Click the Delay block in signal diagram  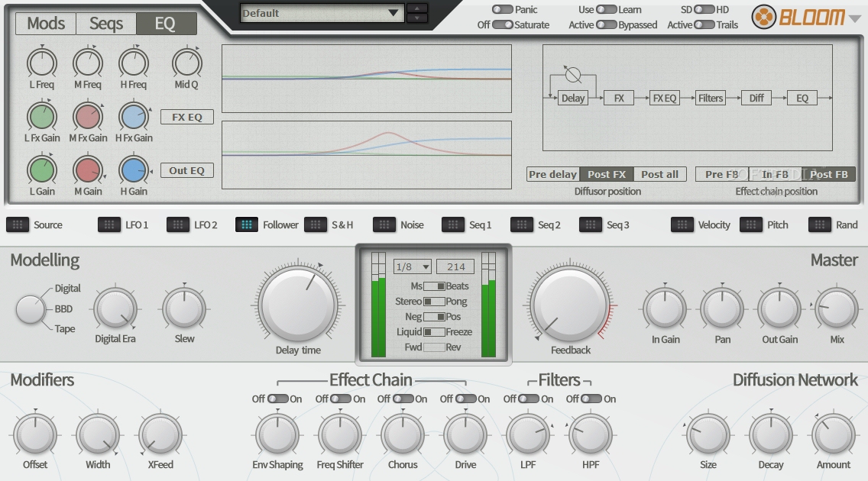(573, 98)
